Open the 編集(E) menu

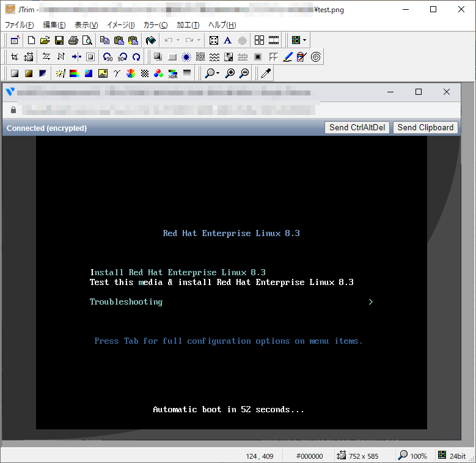tap(54, 25)
